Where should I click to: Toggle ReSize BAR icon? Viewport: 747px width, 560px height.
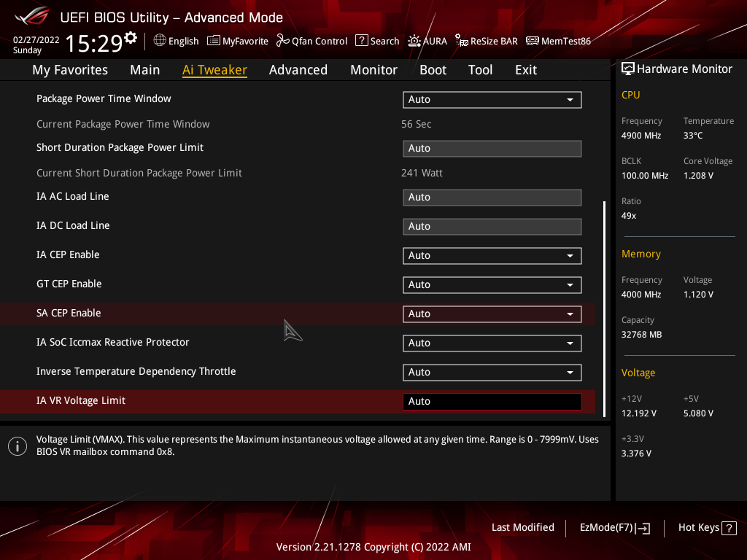(461, 41)
